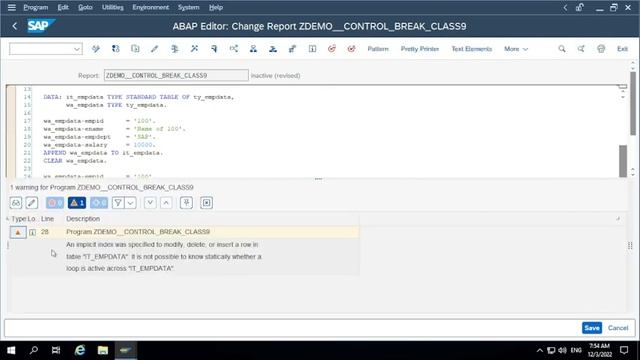Open the Environment menu
The image size is (640, 360).
click(x=151, y=7)
